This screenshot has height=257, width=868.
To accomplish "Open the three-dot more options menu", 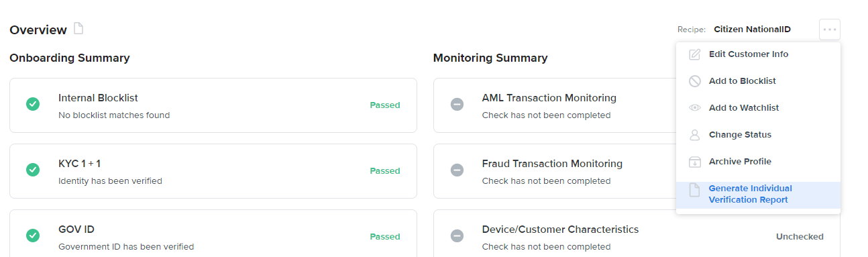I will click(830, 30).
